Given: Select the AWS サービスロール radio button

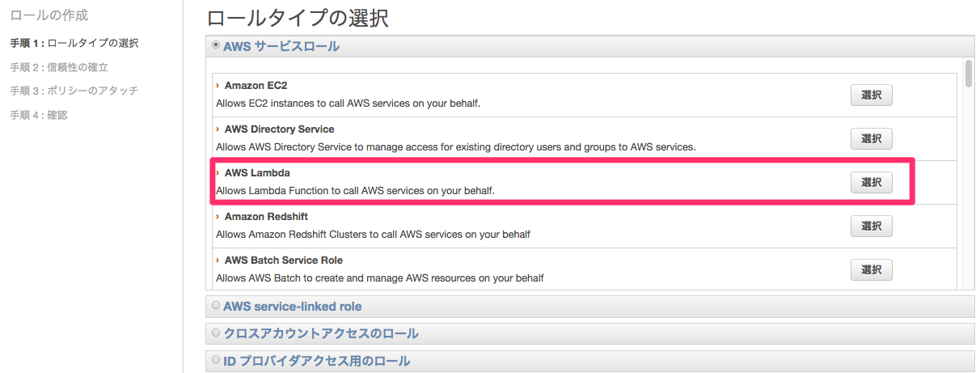Looking at the screenshot, I should tap(216, 46).
